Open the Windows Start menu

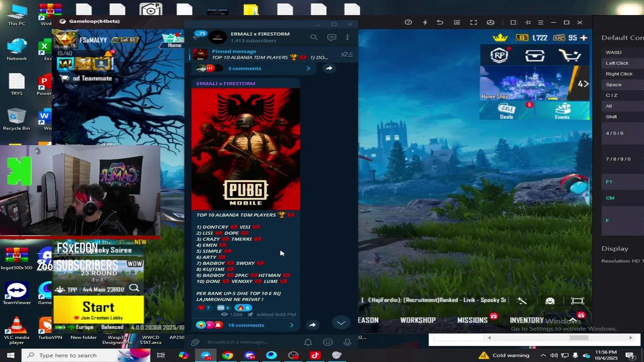pyautogui.click(x=10, y=355)
